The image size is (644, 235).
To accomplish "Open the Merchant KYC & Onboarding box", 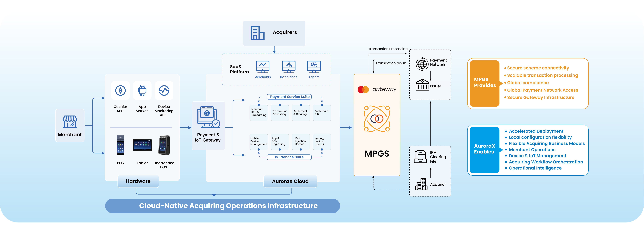I will 259,113.
